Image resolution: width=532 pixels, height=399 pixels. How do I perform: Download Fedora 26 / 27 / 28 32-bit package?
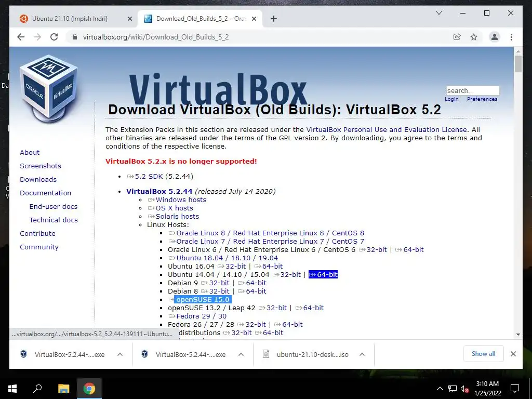point(251,324)
